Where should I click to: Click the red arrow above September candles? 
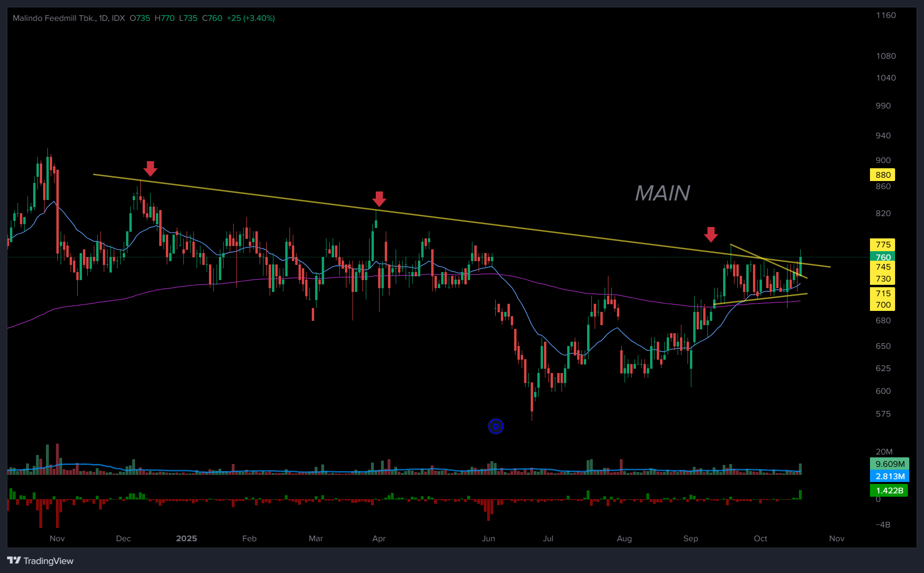click(711, 234)
